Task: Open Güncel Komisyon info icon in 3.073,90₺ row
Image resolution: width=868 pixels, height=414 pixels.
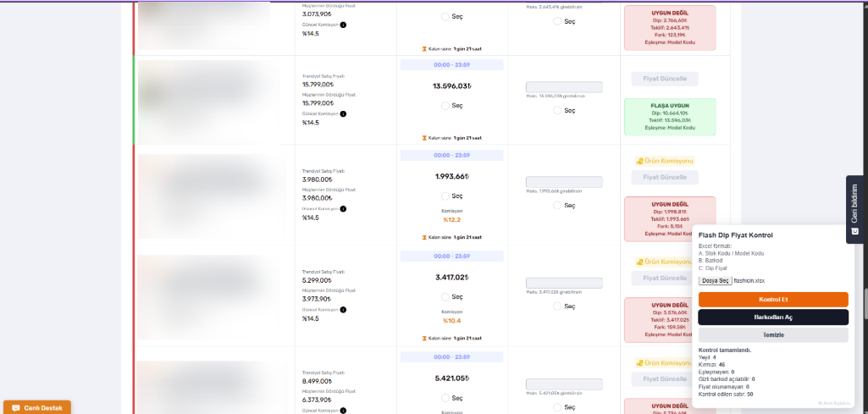Action: click(x=343, y=25)
